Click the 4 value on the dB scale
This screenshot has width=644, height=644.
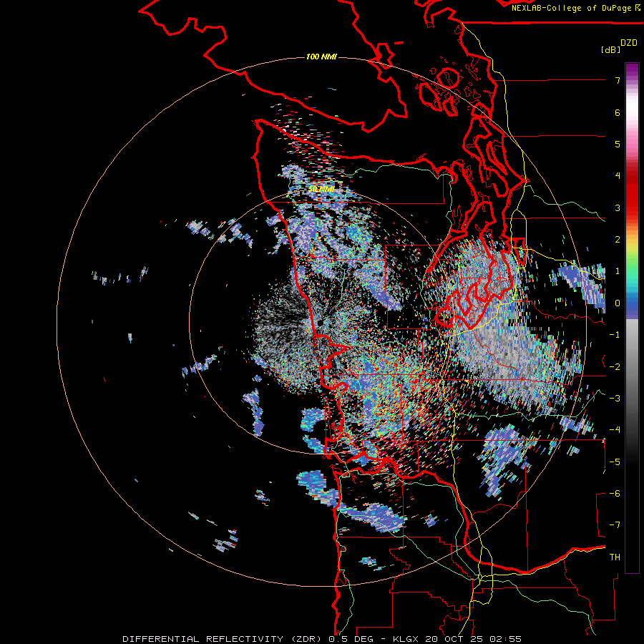click(618, 176)
